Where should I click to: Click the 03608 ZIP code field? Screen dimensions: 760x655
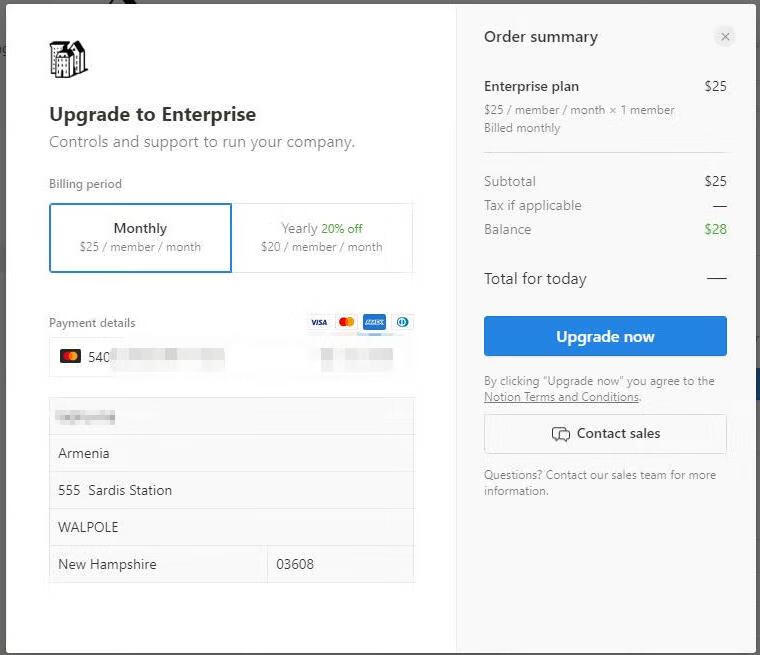click(x=340, y=564)
